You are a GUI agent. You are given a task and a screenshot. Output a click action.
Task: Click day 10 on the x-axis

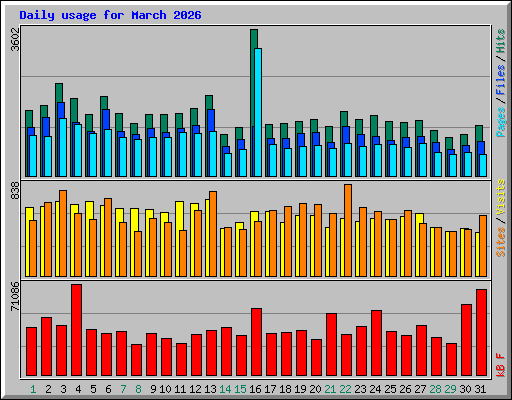coord(165,389)
